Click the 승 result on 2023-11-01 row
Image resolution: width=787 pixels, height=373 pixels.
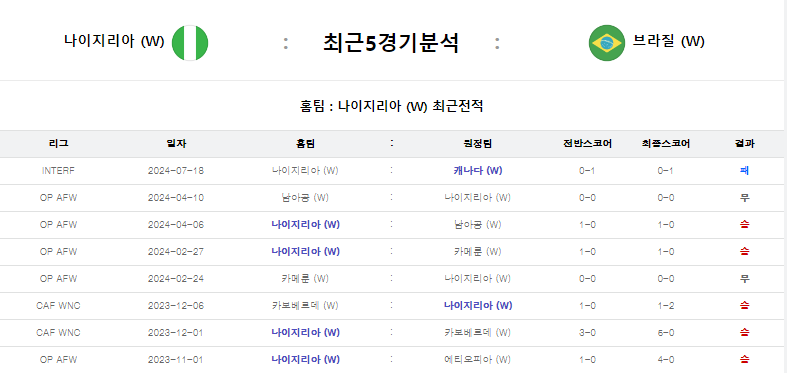pyautogui.click(x=745, y=360)
